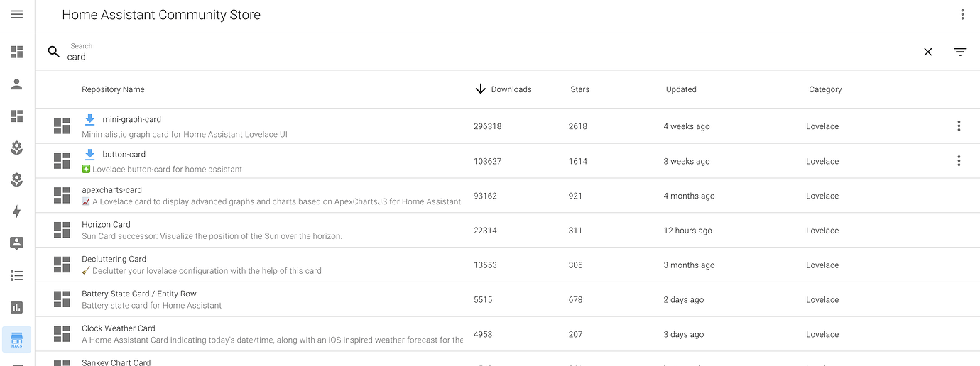Open the apexcharts-card repository
Image resolution: width=980 pixels, height=366 pixels.
click(111, 190)
